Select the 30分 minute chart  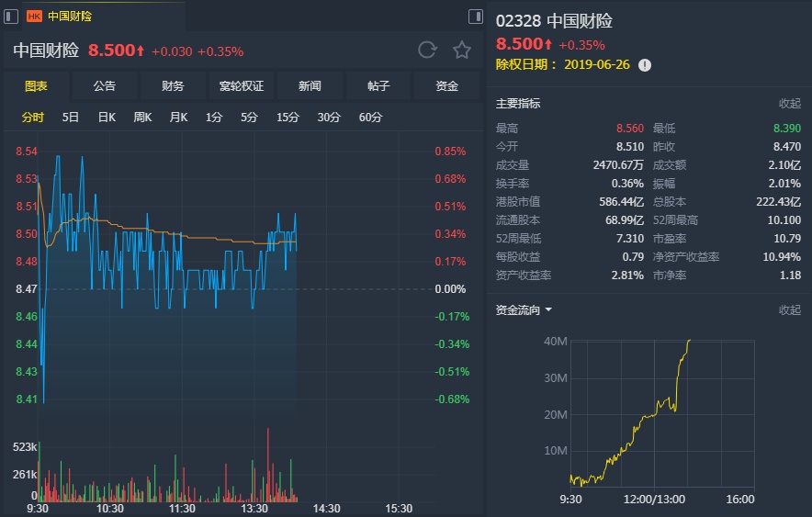coord(330,118)
